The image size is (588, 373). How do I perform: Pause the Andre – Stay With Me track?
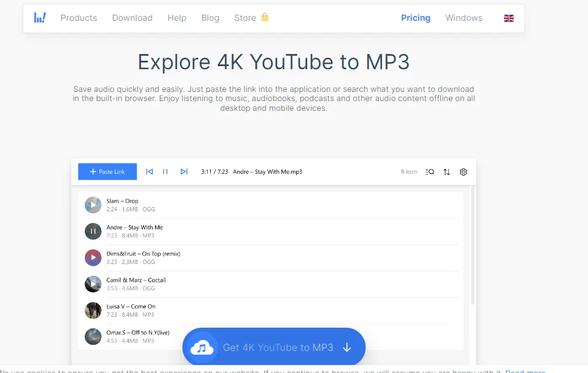93,231
